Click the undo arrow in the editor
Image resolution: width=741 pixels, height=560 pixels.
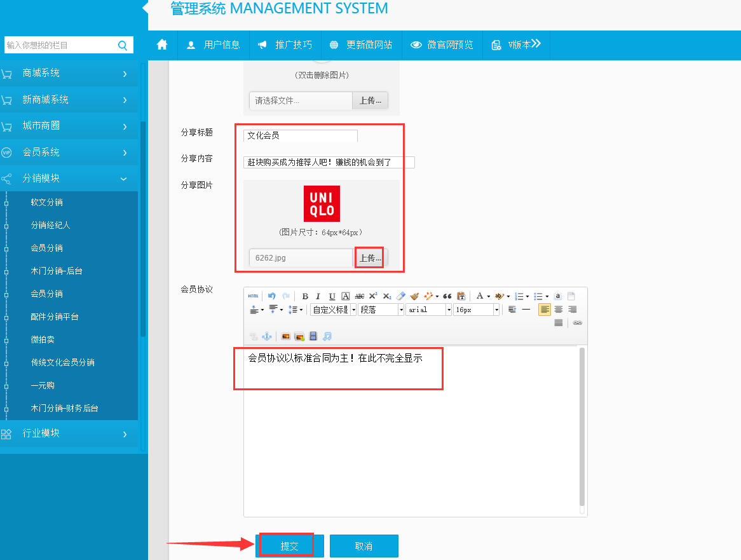click(x=272, y=296)
